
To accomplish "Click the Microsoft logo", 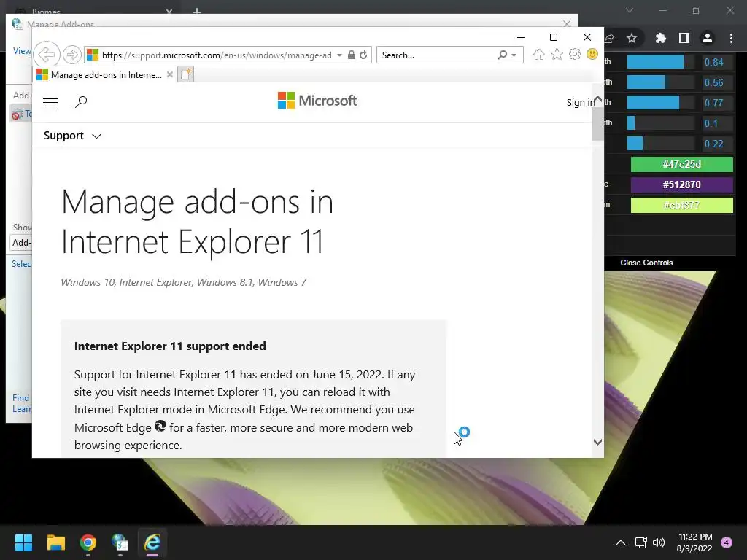I will pyautogui.click(x=317, y=101).
